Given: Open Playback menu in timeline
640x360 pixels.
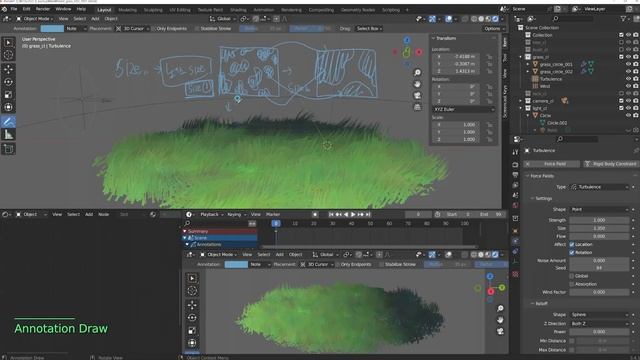Looking at the screenshot, I should point(211,214).
